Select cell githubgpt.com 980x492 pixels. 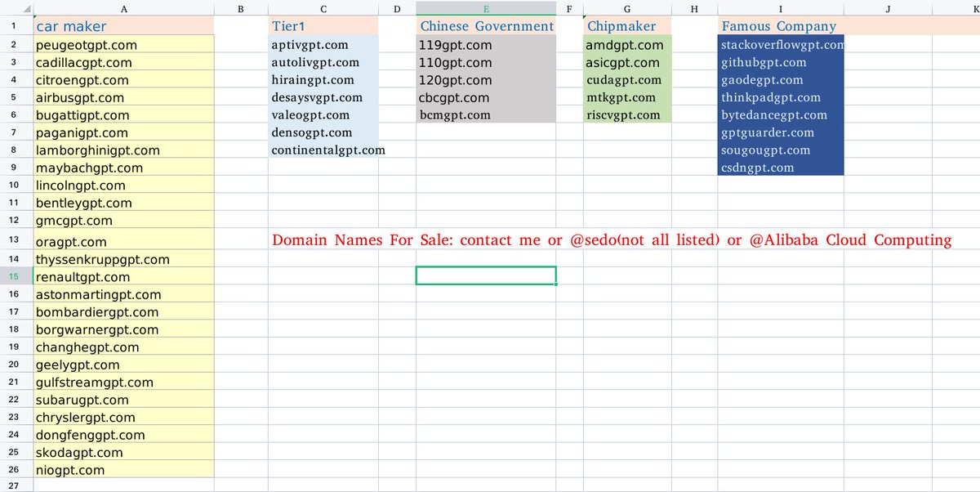(781, 62)
